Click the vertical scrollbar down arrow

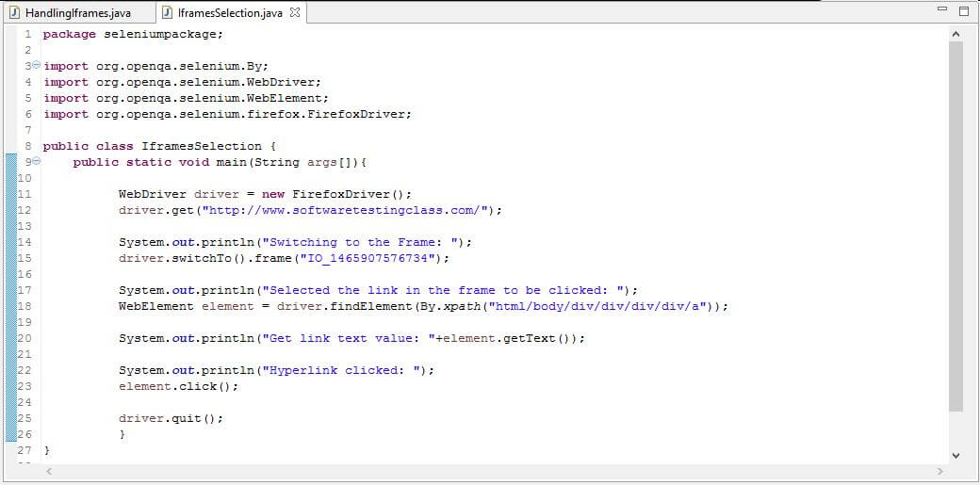(x=955, y=456)
